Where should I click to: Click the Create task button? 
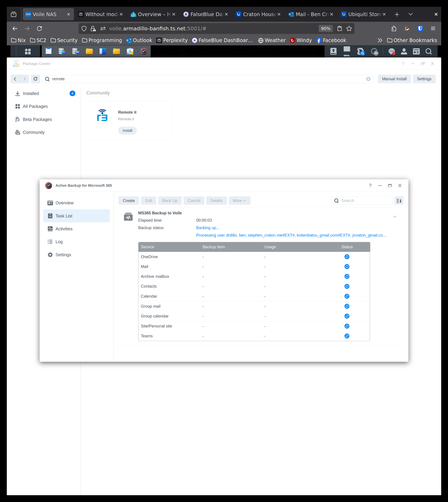129,201
